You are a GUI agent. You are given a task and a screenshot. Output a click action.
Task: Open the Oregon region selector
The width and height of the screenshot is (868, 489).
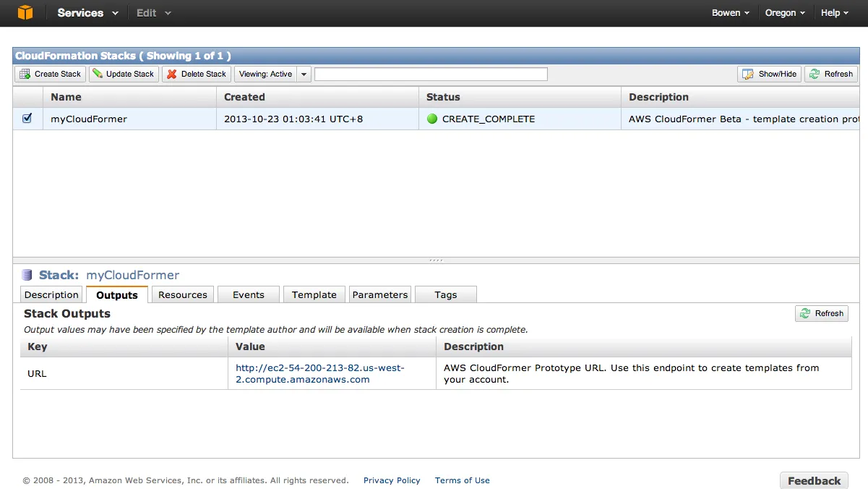coord(785,13)
